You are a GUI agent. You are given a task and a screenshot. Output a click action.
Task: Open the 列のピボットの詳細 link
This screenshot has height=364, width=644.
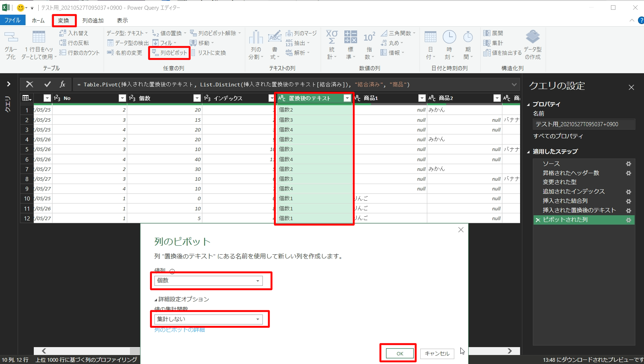coord(179,330)
